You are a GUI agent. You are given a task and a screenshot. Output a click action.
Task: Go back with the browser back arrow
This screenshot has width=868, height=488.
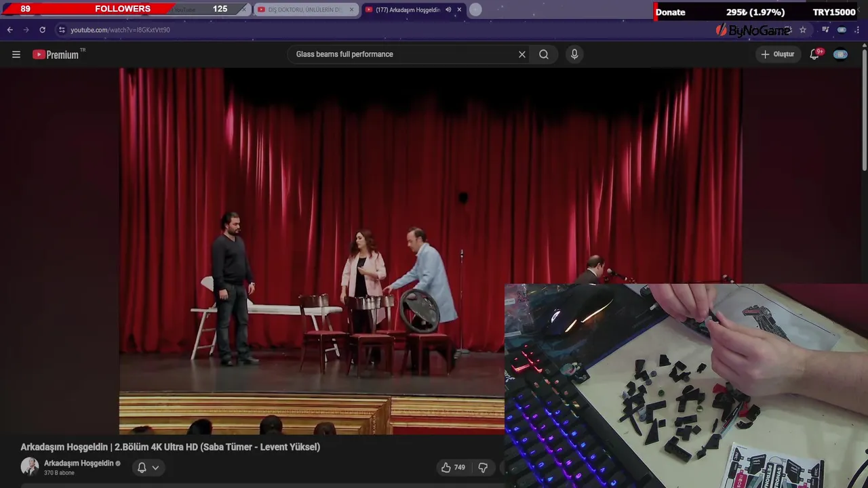tap(9, 30)
